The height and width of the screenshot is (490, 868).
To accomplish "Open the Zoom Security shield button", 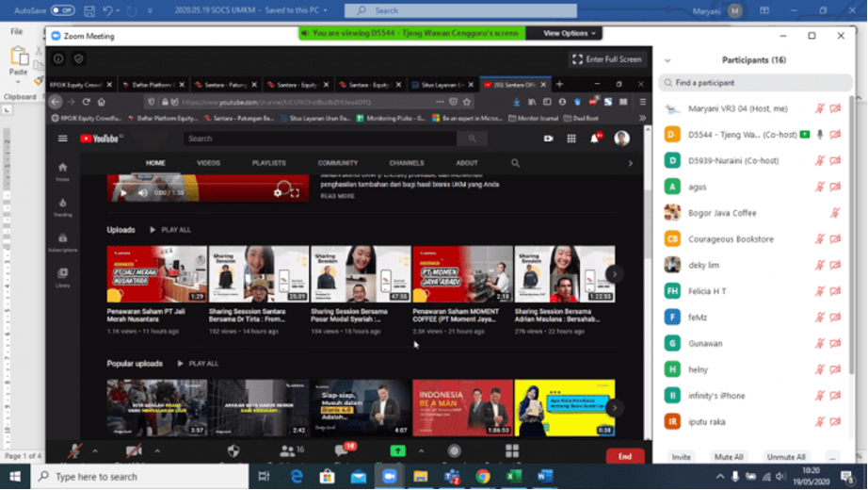I will click(233, 451).
